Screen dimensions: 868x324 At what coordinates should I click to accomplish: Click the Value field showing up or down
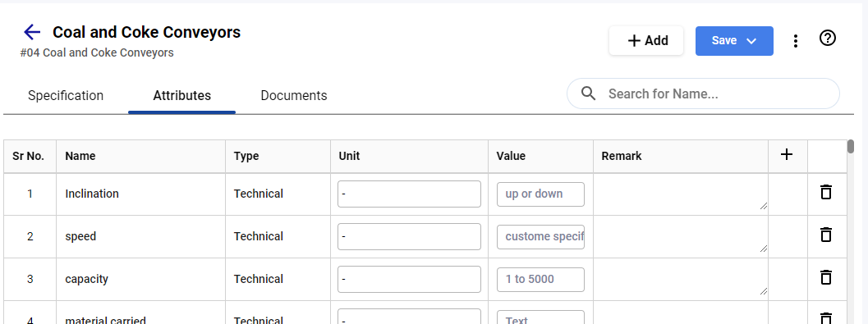[x=541, y=194]
